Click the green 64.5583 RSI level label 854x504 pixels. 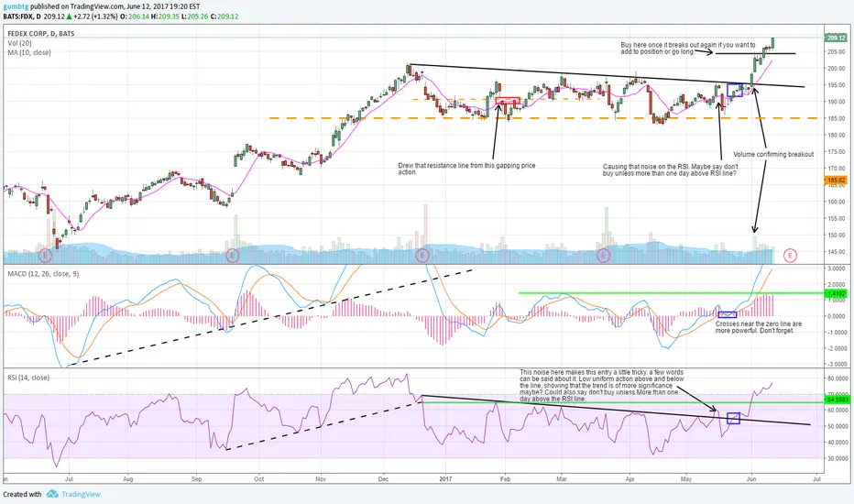(x=837, y=400)
